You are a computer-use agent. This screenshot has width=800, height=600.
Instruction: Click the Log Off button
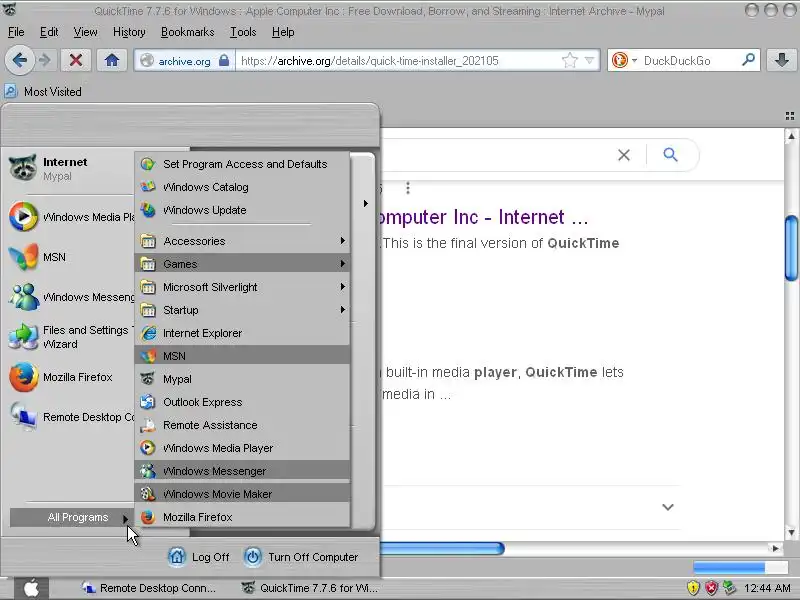pyautogui.click(x=199, y=557)
